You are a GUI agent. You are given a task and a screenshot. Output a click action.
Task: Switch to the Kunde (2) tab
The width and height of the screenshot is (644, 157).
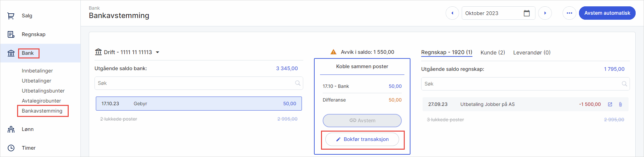tap(493, 52)
